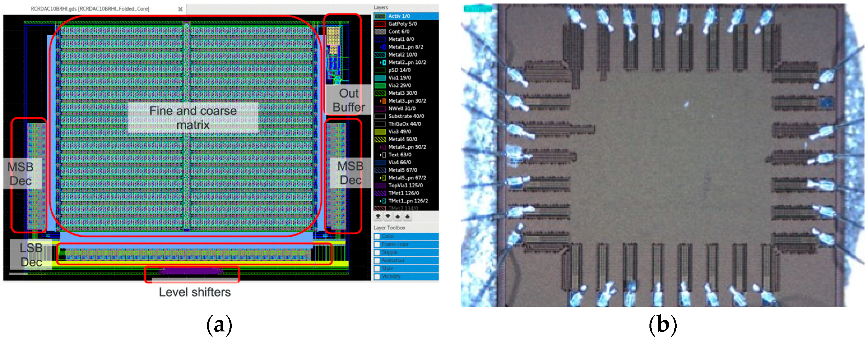Click the Text 63/0 layer icon
This screenshot has width=868, height=339.
point(384,155)
